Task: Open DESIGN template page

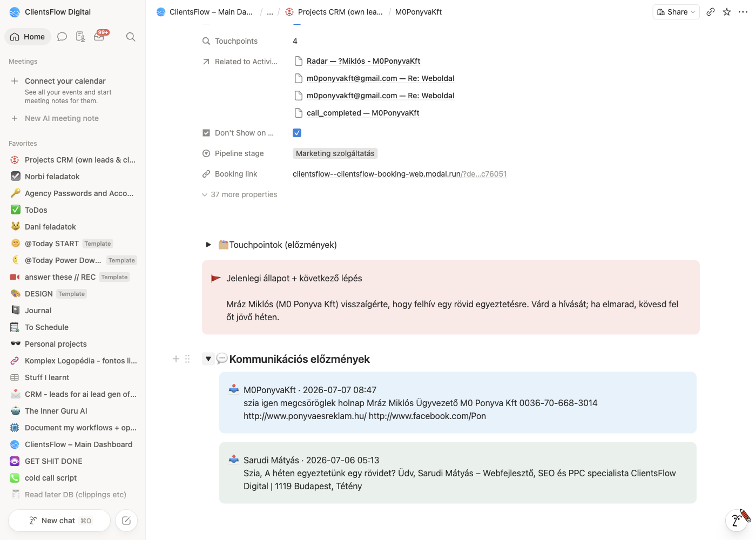Action: click(x=73, y=294)
